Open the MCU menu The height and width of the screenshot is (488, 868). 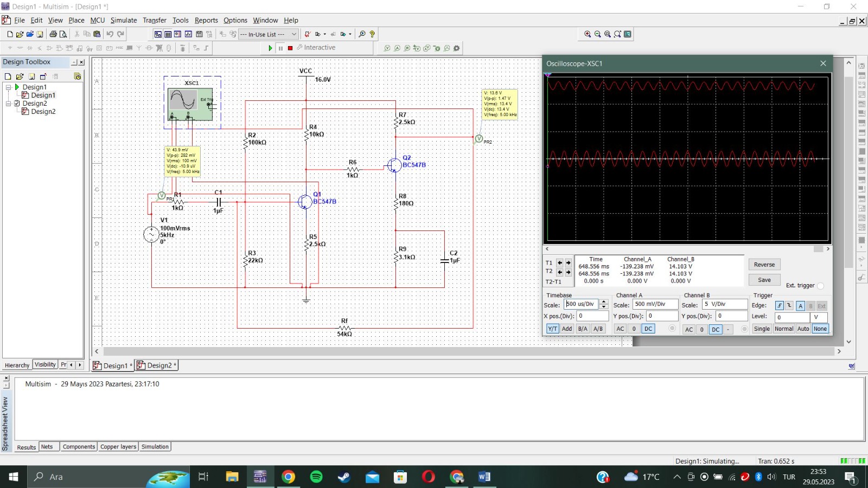[x=98, y=20]
